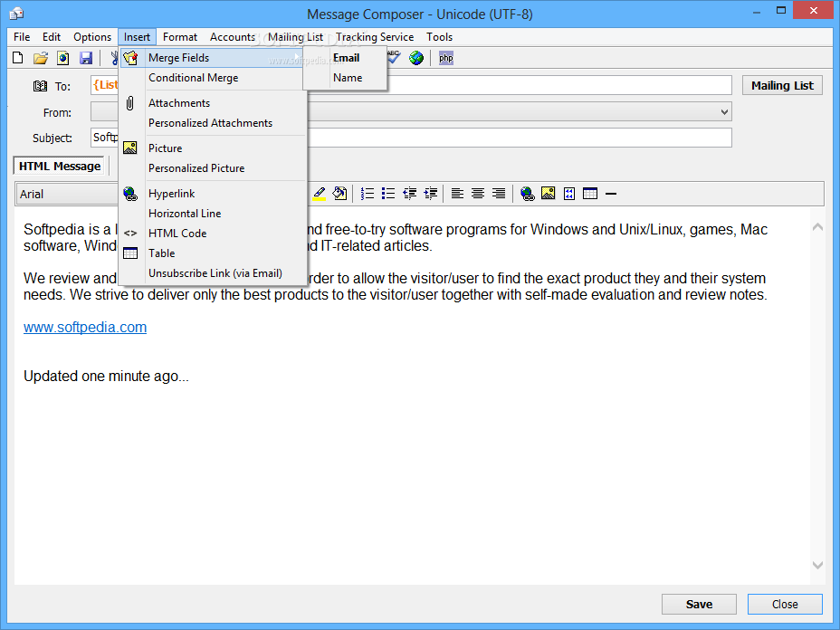Align text right

[499, 194]
